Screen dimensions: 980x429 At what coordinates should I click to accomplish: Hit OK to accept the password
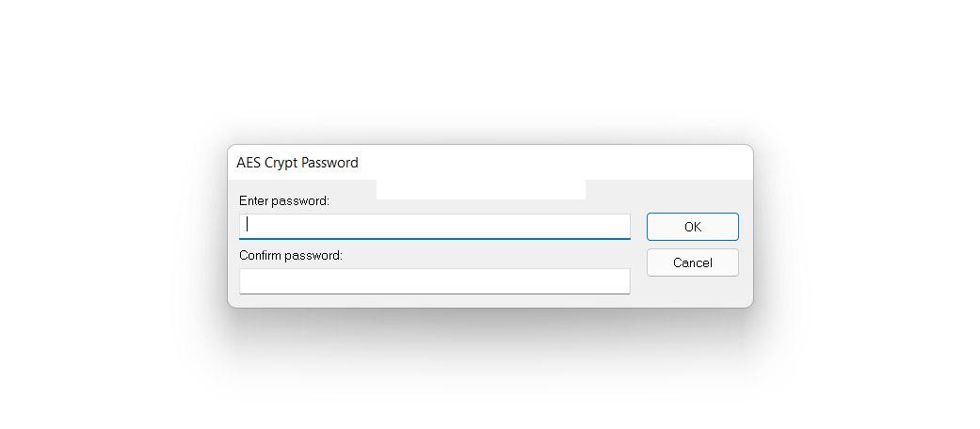click(692, 227)
